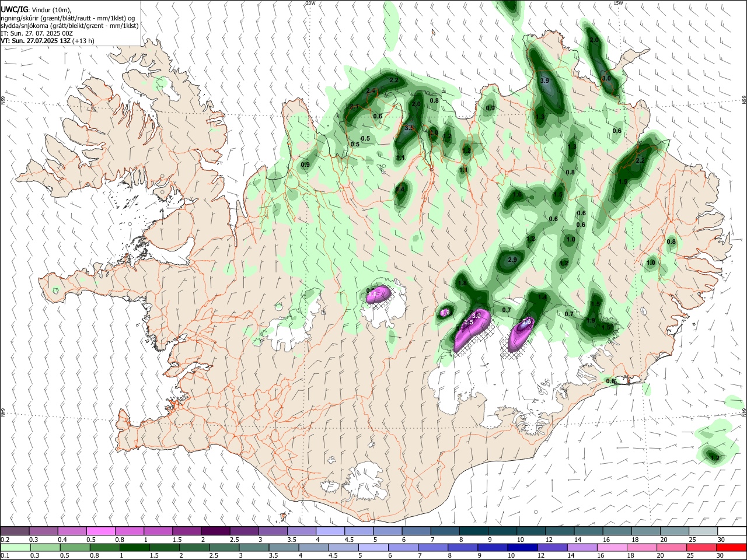Screen dimensions: 747x560
Task: Click the 15W longitude label
Action: [618, 3]
